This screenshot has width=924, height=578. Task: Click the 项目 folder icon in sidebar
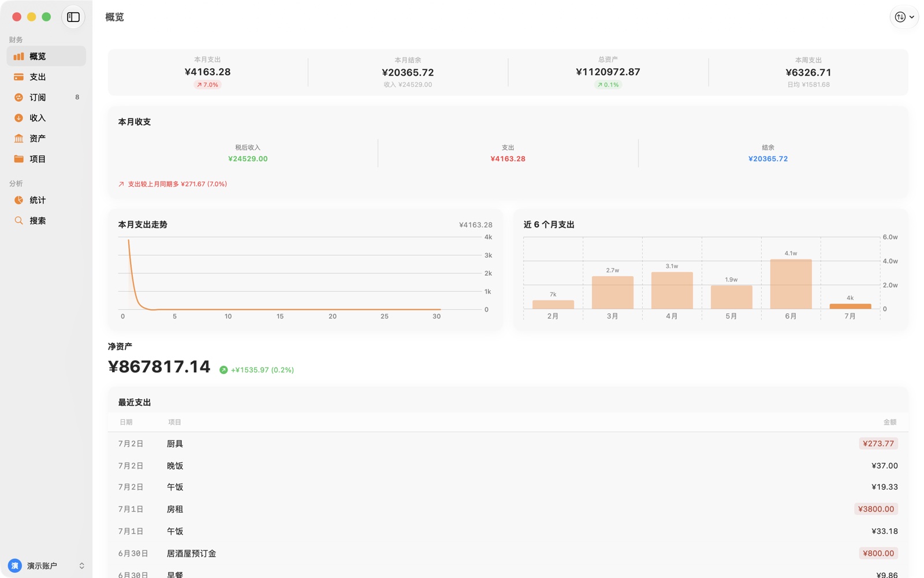point(18,159)
